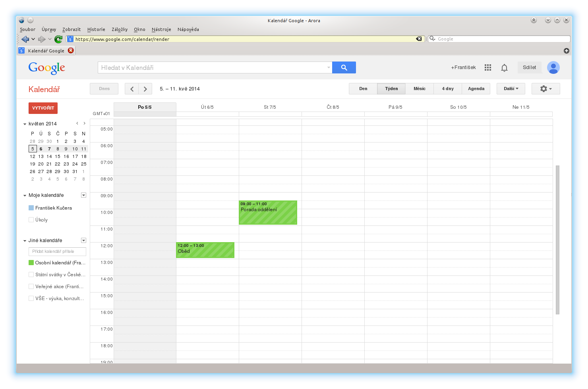Click the calendar vertical scrollbar
The height and width of the screenshot is (389, 588).
point(557,240)
